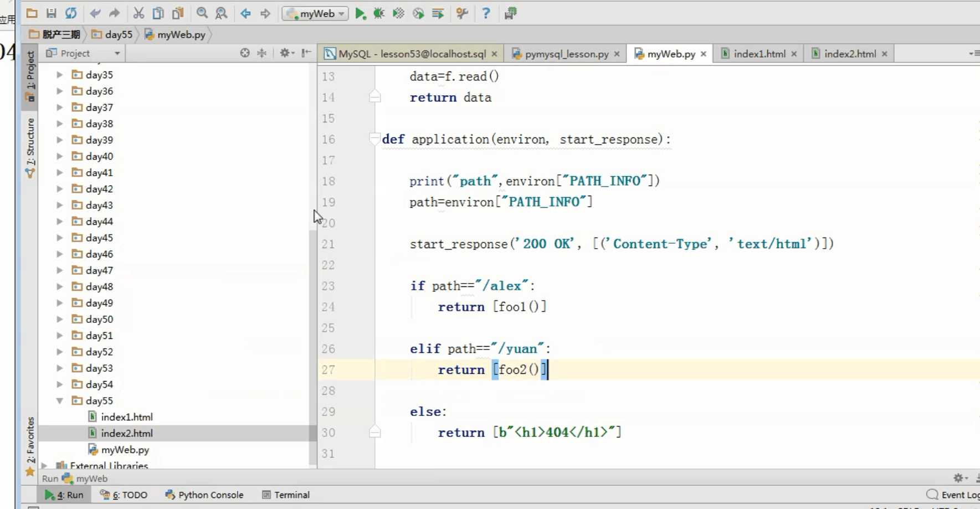Fold application function at line 16
Image resolution: width=980 pixels, height=509 pixels.
pos(374,139)
